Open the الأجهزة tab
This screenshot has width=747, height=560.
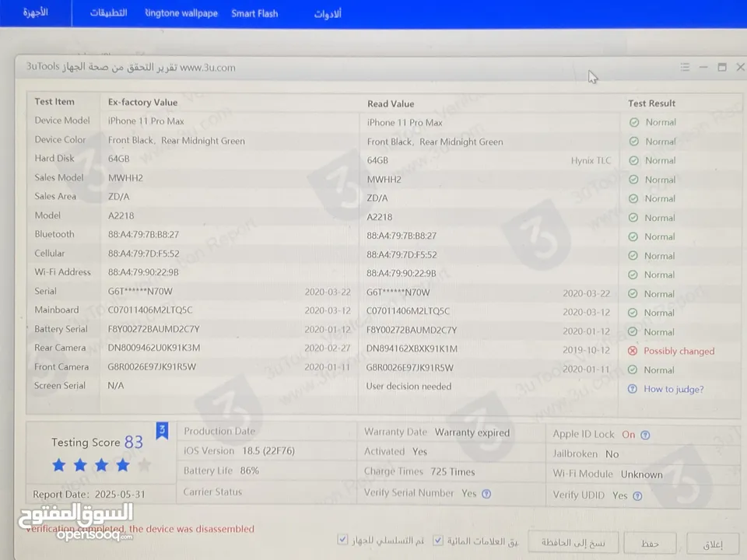click(x=36, y=12)
